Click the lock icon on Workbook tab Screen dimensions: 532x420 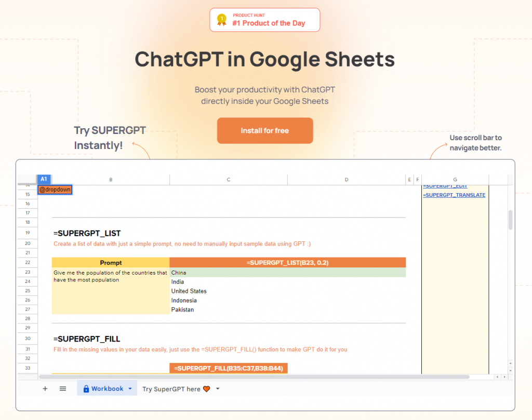pos(86,389)
